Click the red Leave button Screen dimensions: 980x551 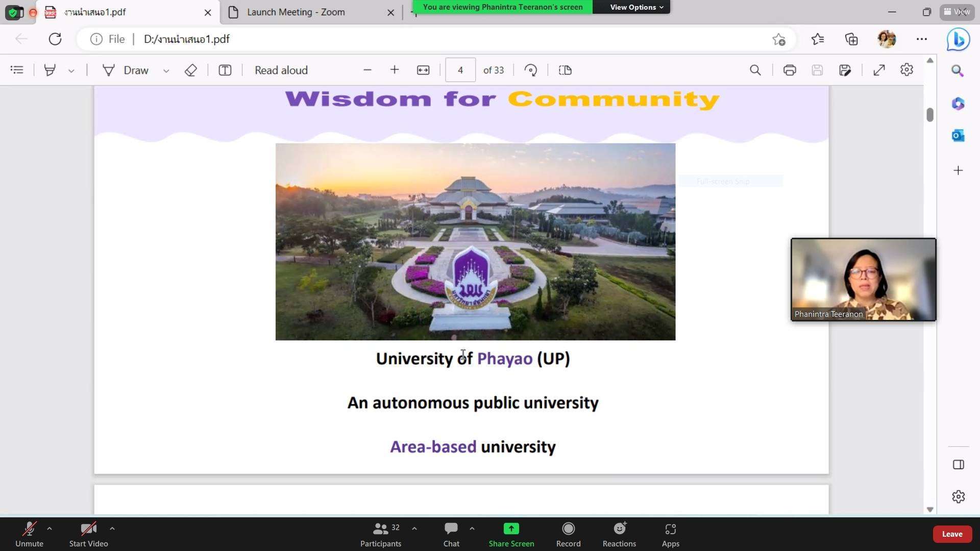[951, 534]
